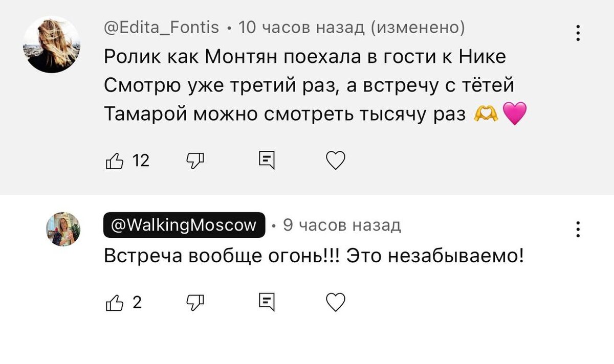Image resolution: width=614 pixels, height=364 pixels.
Task: Toggle the heart on the top comment
Action: coord(335,160)
